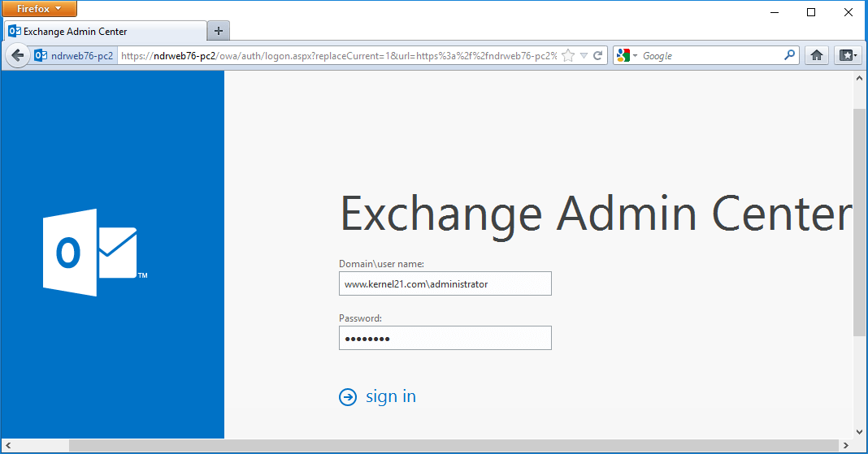Go back with the back arrow button

point(17,56)
